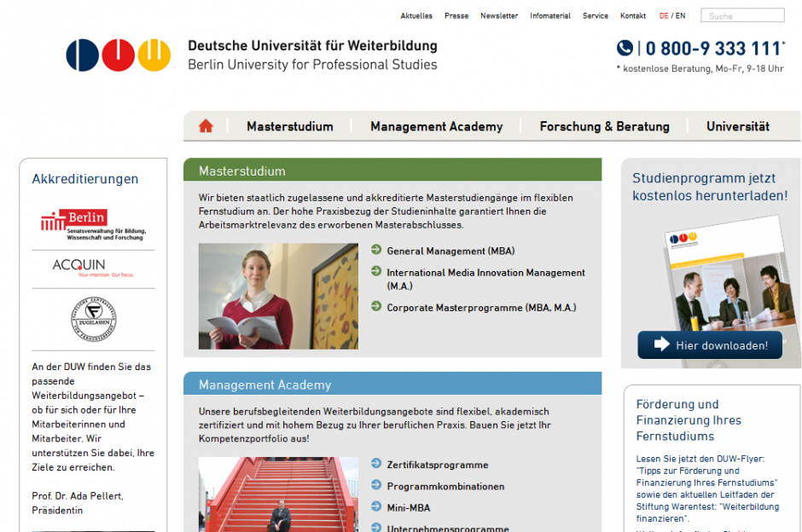Click the DUW logo circles
The width and height of the screenshot is (802, 532).
[119, 55]
